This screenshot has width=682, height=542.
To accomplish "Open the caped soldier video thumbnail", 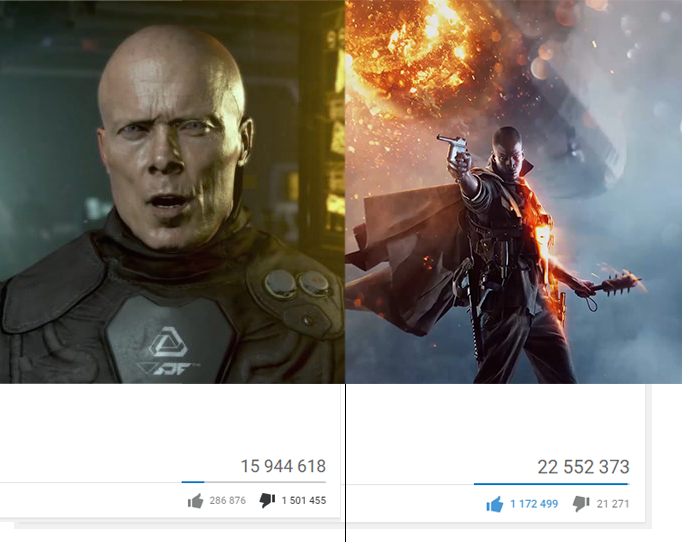I will point(514,192).
